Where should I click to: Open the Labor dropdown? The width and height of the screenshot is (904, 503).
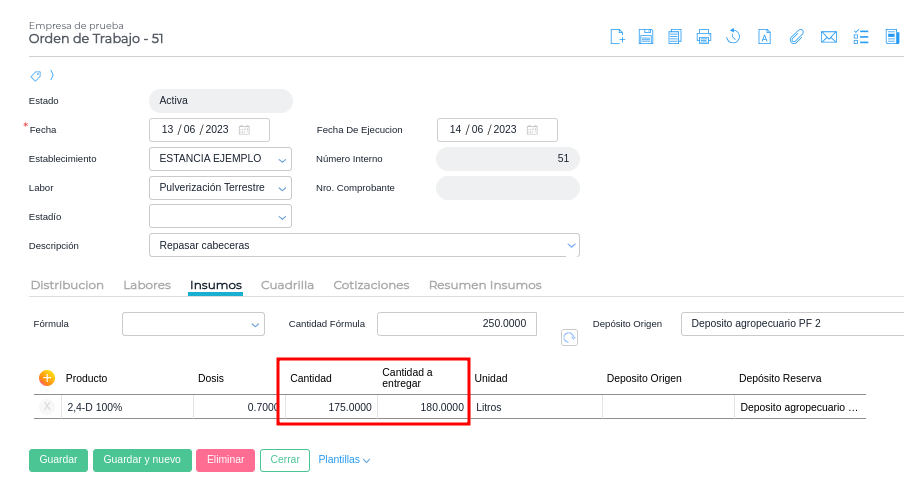click(x=283, y=188)
